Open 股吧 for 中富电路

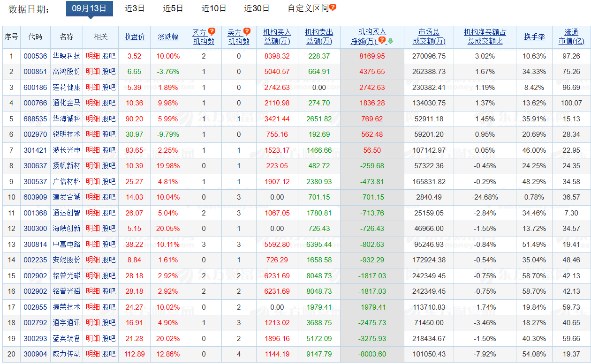[109, 244]
